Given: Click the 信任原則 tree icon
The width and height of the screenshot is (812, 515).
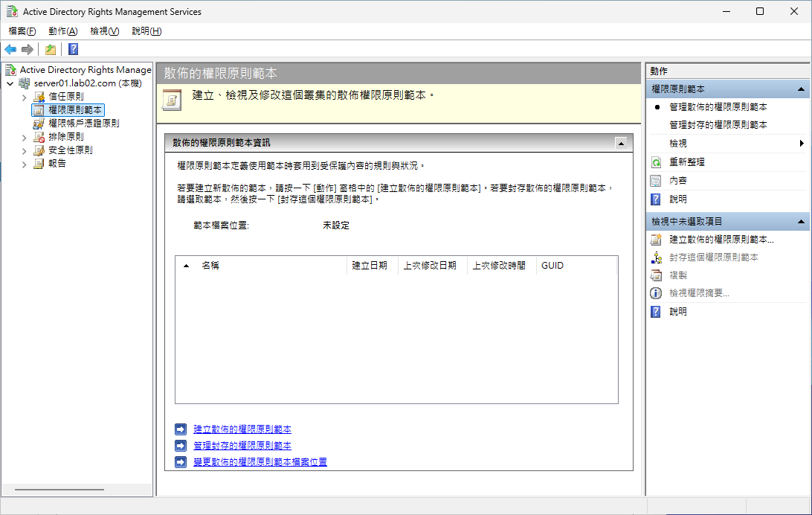Looking at the screenshot, I should click(39, 96).
